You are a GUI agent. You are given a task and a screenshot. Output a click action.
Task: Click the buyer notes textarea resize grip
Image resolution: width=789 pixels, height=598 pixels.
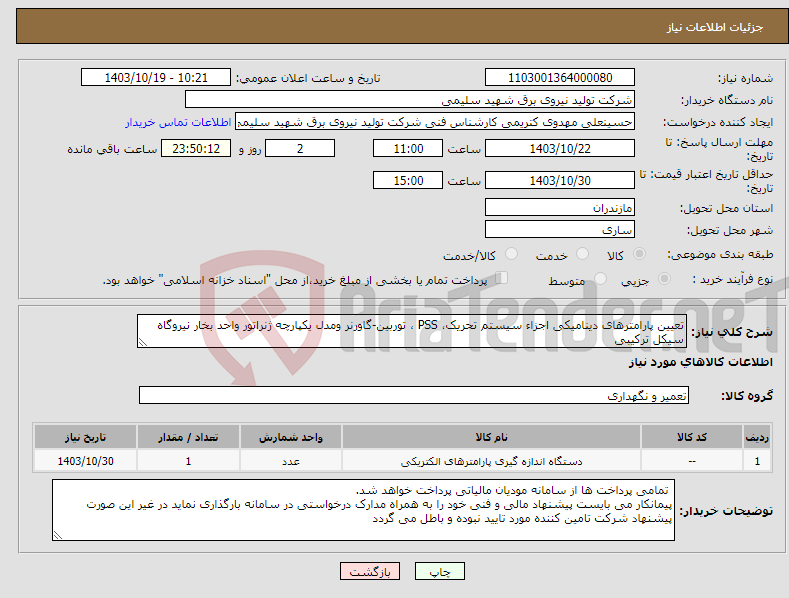(58, 535)
